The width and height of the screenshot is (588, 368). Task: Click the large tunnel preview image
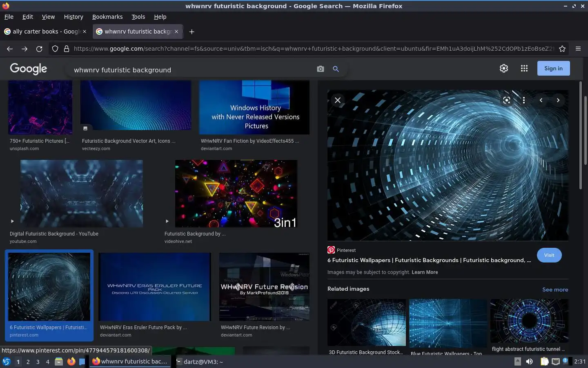point(448,165)
